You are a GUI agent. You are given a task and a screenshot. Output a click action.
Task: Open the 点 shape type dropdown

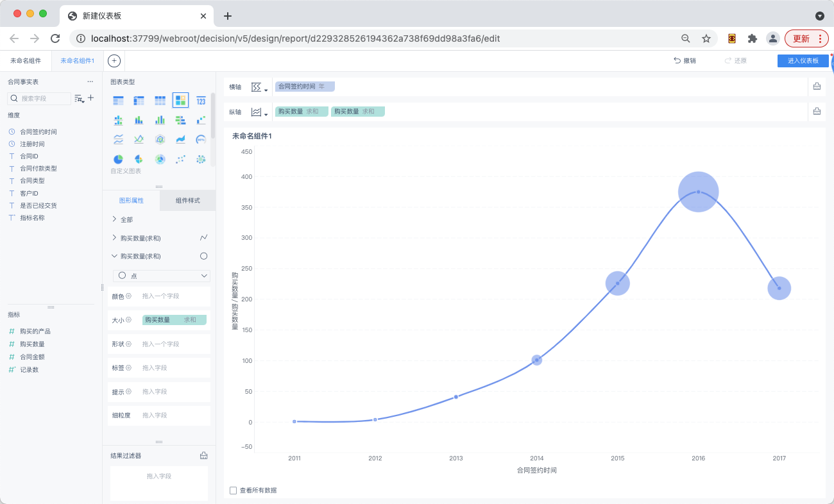click(162, 276)
